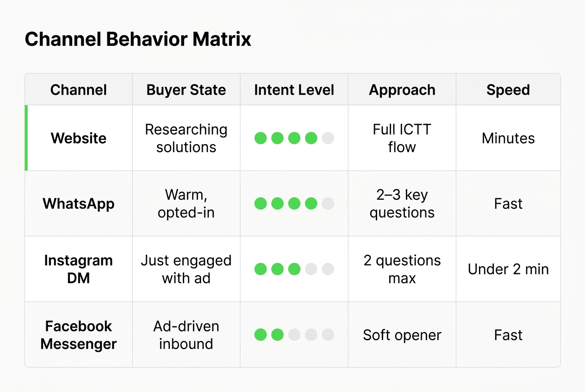Select the "Full ICTT flow" cell

click(x=402, y=138)
